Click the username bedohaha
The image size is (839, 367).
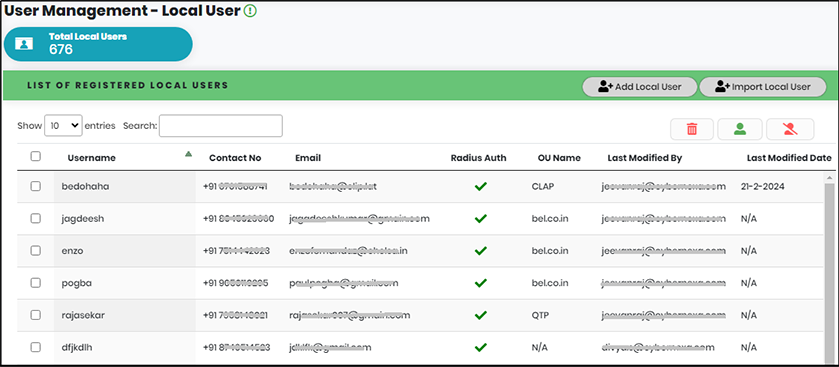click(x=86, y=186)
